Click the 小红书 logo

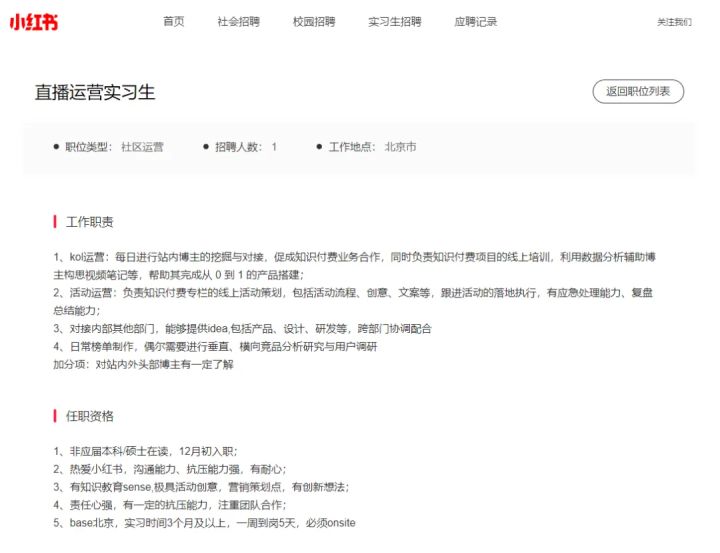(x=34, y=21)
